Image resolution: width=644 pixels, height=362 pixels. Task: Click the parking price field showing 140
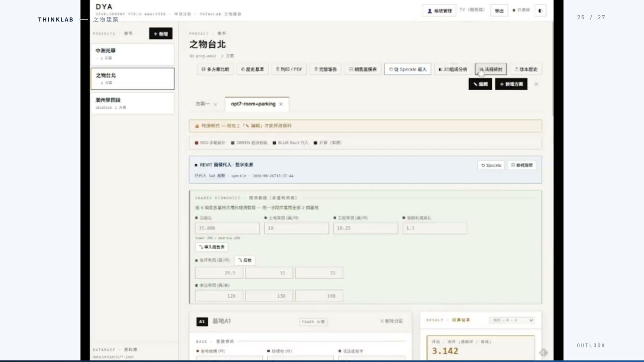pyautogui.click(x=319, y=296)
